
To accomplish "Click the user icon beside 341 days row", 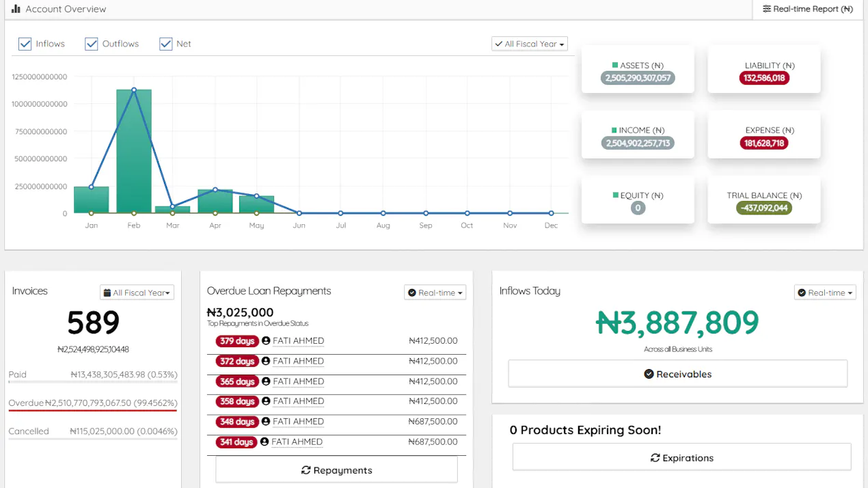I will click(265, 442).
